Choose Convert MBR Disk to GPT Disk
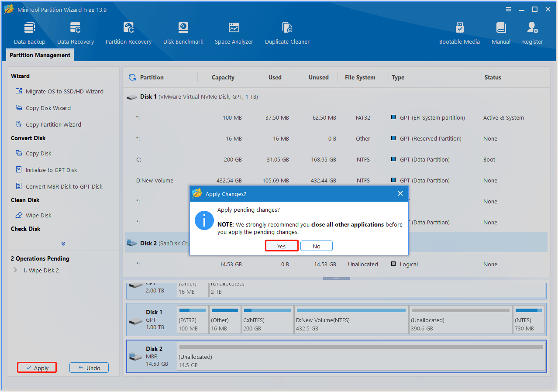 [x=59, y=186]
